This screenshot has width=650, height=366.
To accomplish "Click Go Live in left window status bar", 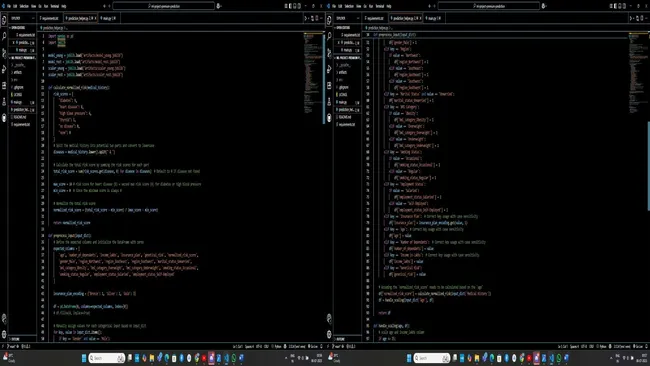I will 313,346.
